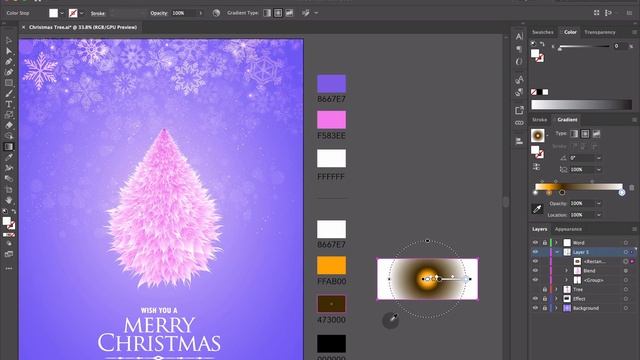Select the Eyedropper tool in left toolbar
The height and width of the screenshot is (360, 640).
pyautogui.click(x=9, y=157)
